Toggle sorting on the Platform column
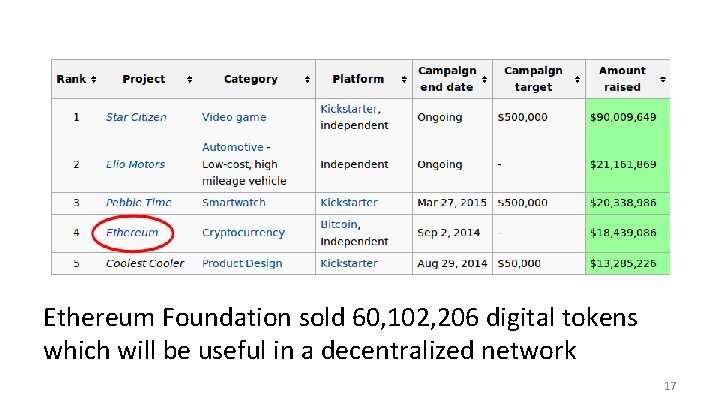 (404, 79)
